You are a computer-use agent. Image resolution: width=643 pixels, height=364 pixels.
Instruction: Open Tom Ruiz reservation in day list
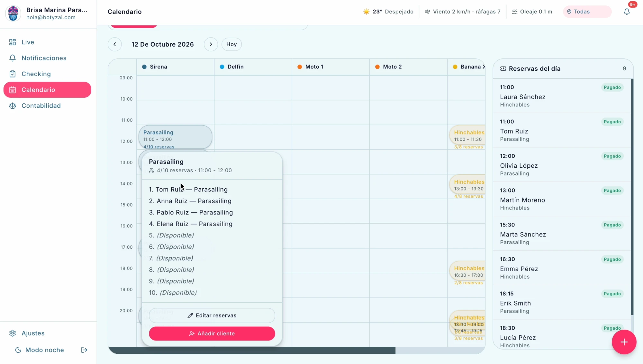(562, 130)
